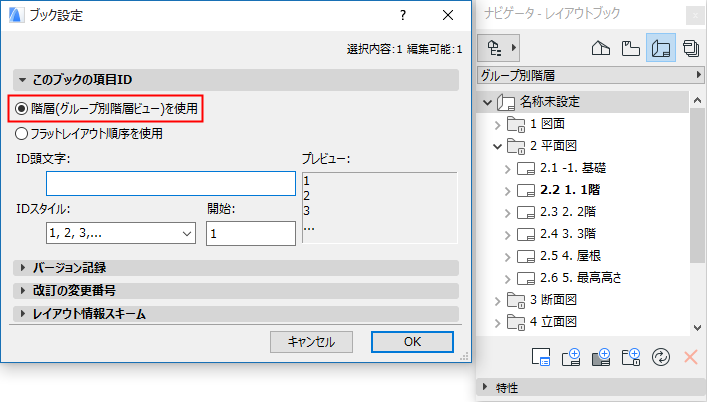Expand the 2.2 1. 1階 layout chevron
Screen dimensions: 707x402
(507, 191)
